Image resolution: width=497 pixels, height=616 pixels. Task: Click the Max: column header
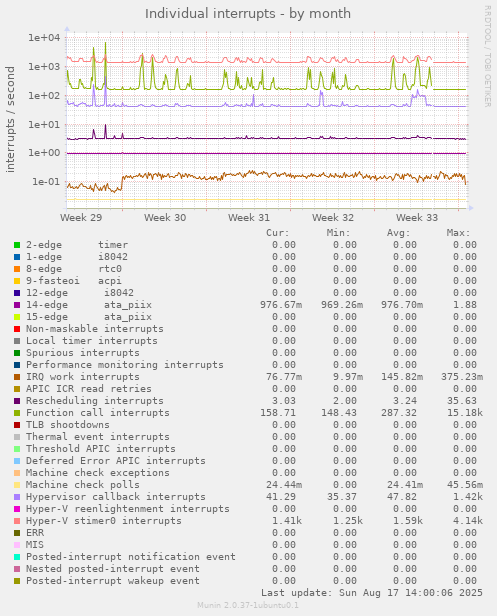click(458, 233)
